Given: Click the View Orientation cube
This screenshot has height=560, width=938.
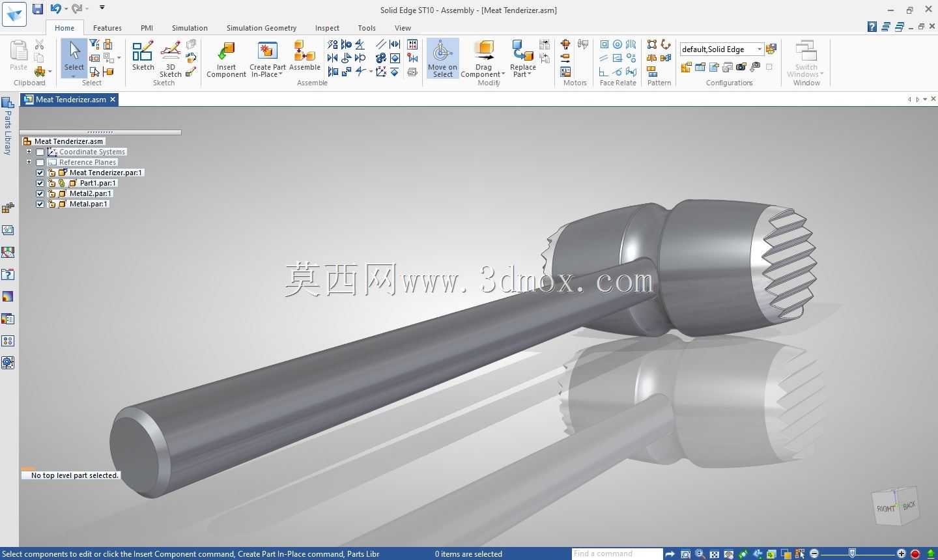Looking at the screenshot, I should (x=896, y=506).
